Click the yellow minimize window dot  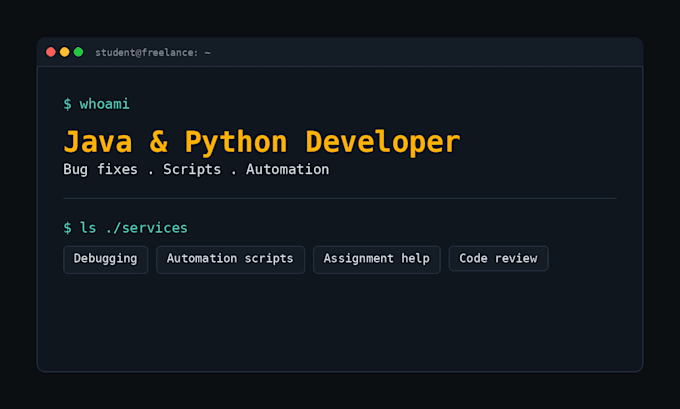click(x=65, y=52)
